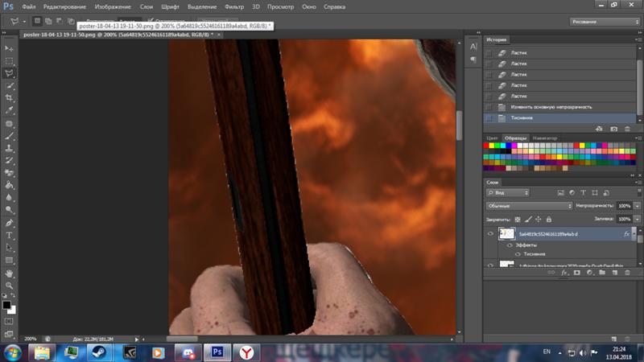The image size is (644, 362).
Task: Select the Blur tool
Action: pyautogui.click(x=9, y=197)
